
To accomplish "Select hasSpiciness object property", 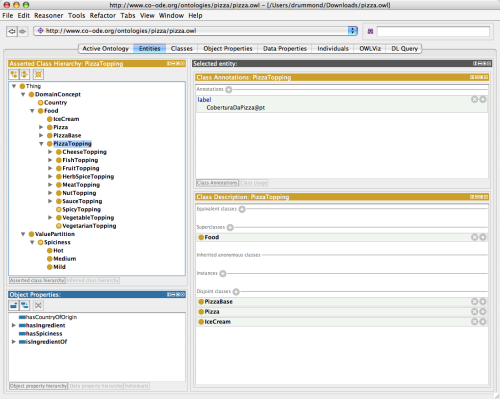I will (x=44, y=333).
